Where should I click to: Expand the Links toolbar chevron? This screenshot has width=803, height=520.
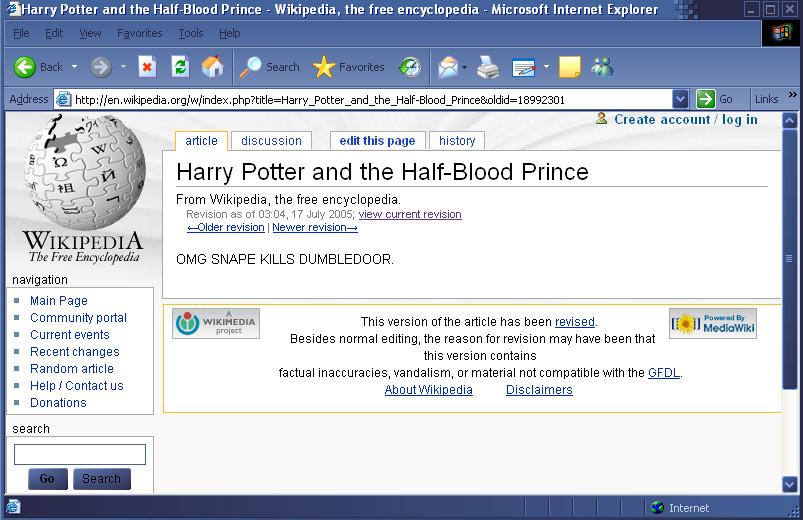[x=793, y=95]
